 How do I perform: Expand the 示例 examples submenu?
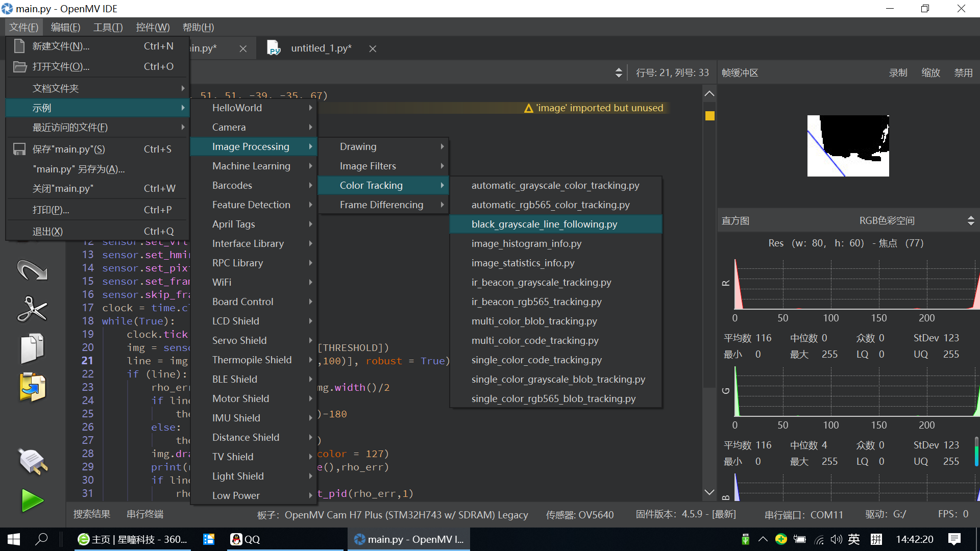pos(97,108)
